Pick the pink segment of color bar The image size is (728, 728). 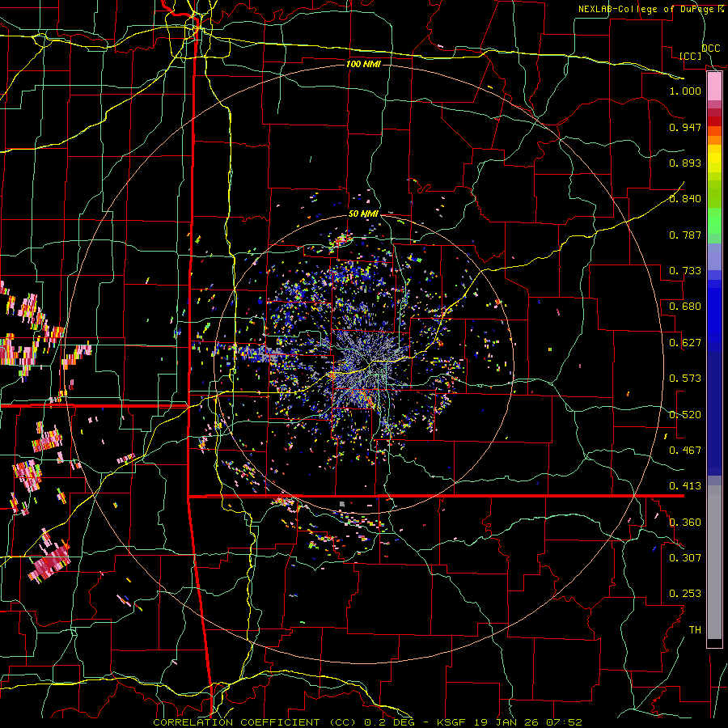coord(714,87)
